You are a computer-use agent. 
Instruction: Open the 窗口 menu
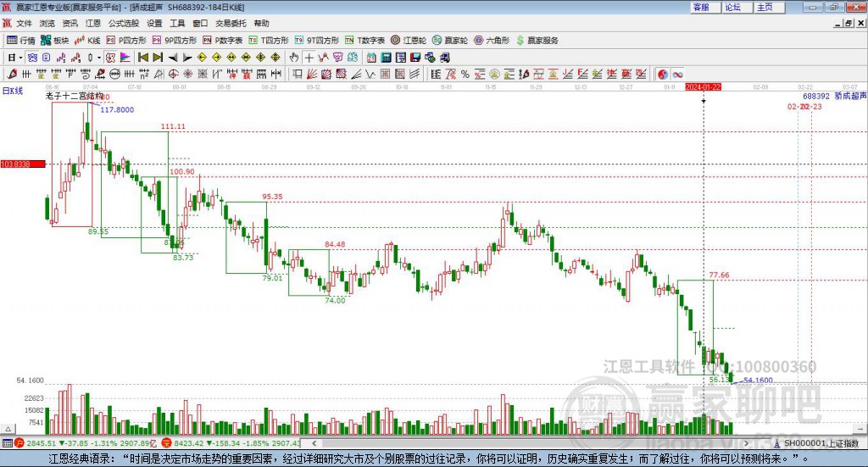(x=200, y=23)
